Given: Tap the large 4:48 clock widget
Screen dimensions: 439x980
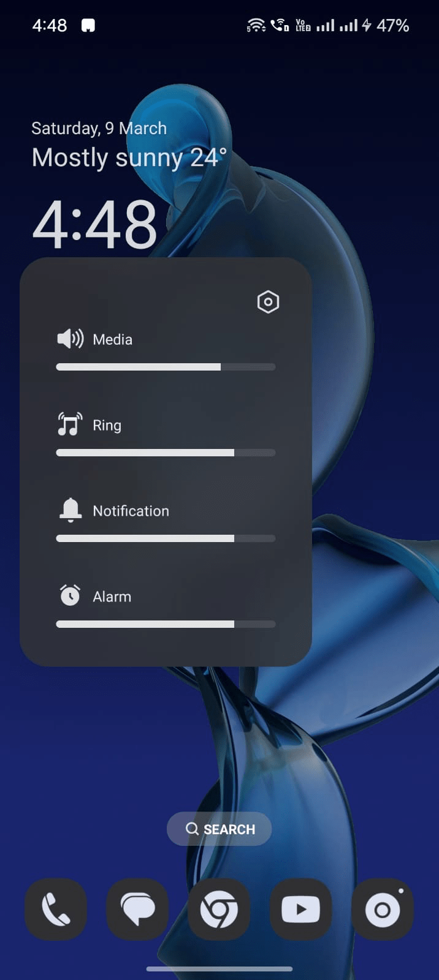Looking at the screenshot, I should pos(95,225).
